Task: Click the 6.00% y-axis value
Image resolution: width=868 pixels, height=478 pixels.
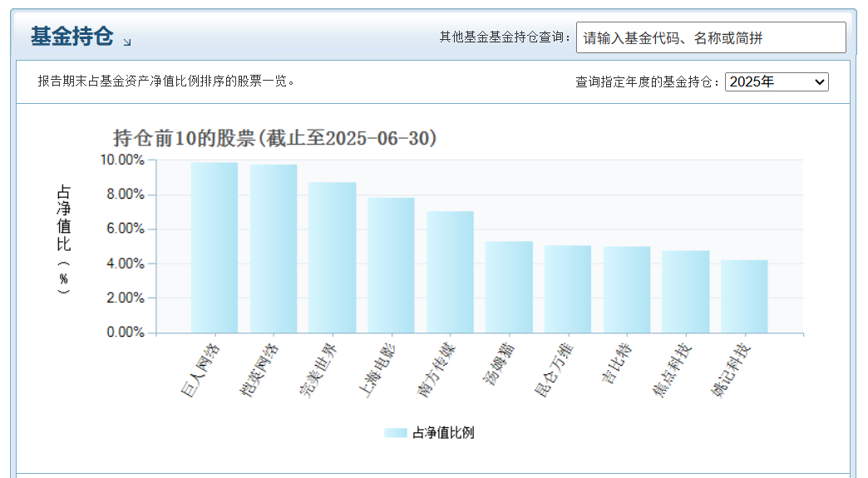Action: point(125,229)
